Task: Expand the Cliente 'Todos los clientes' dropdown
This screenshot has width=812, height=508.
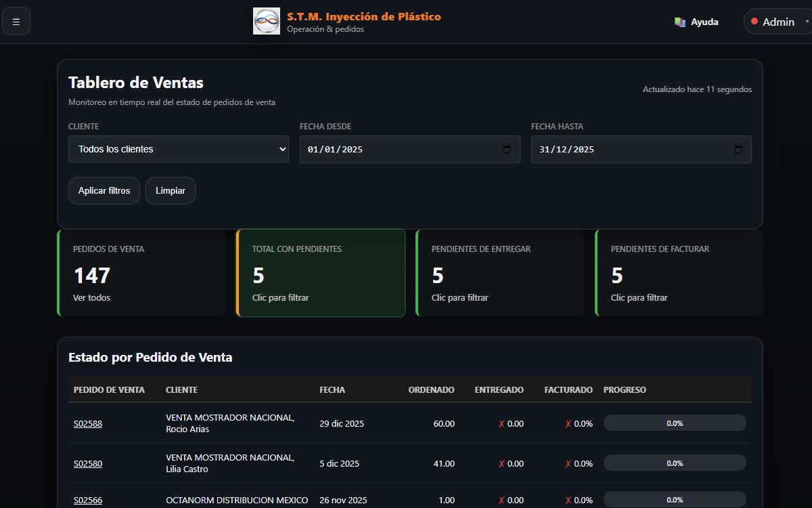Action: point(179,149)
